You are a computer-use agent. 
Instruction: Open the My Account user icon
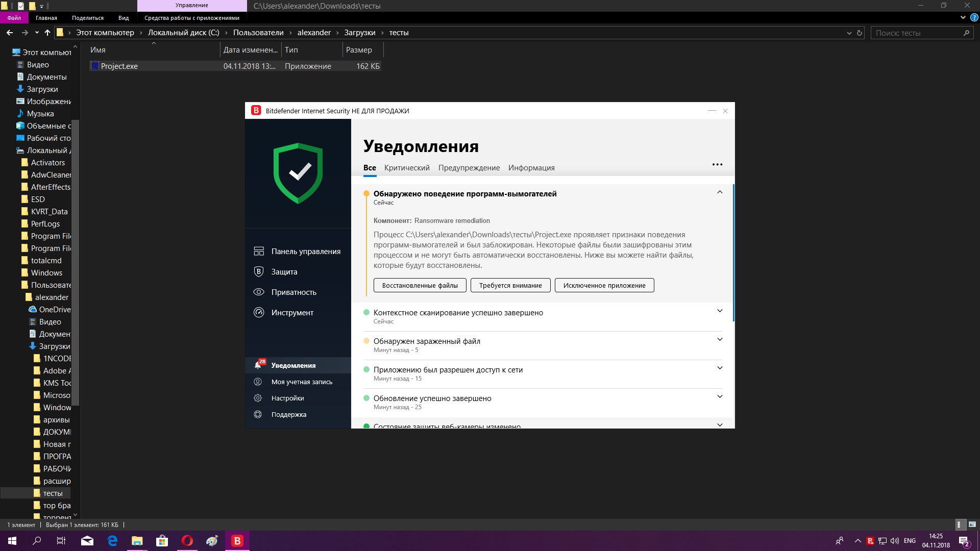[x=258, y=382]
